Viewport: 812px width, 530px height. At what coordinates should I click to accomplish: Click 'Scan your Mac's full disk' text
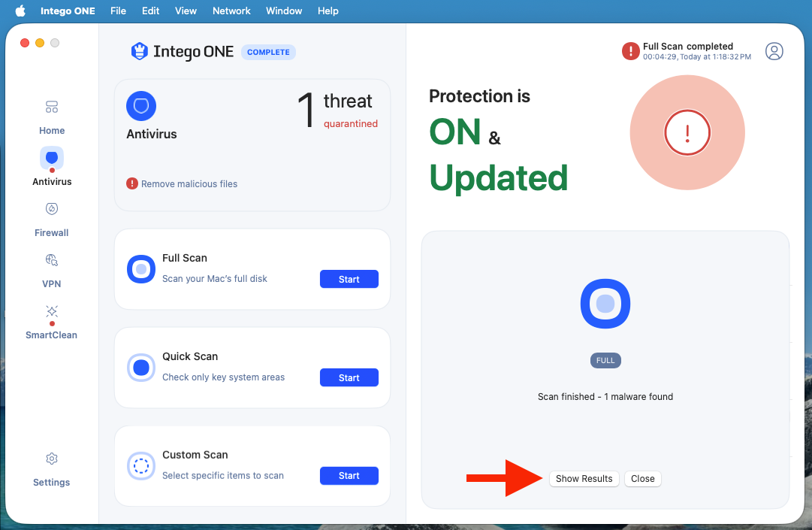coord(214,279)
